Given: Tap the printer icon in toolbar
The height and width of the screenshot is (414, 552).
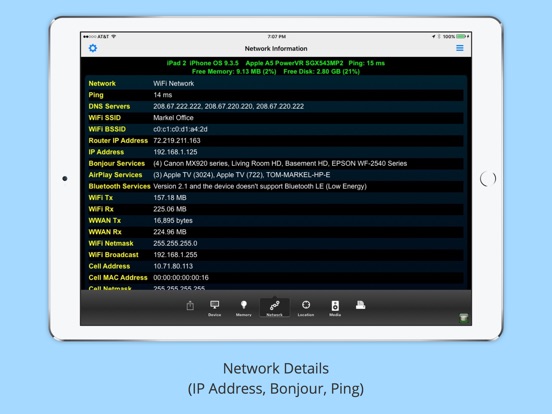Looking at the screenshot, I should click(360, 305).
